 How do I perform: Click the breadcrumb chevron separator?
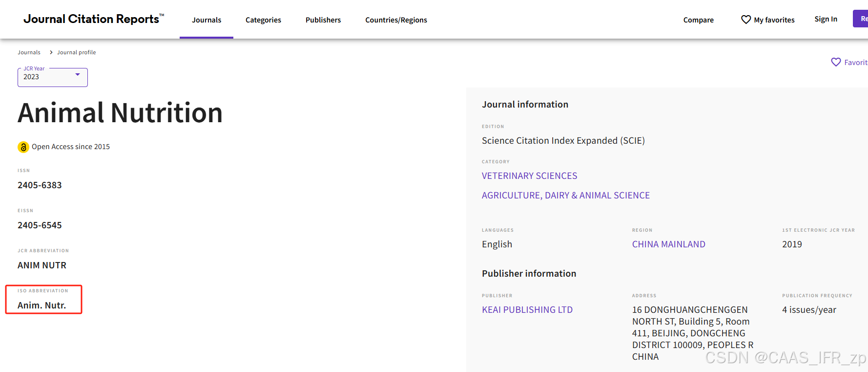(x=51, y=52)
